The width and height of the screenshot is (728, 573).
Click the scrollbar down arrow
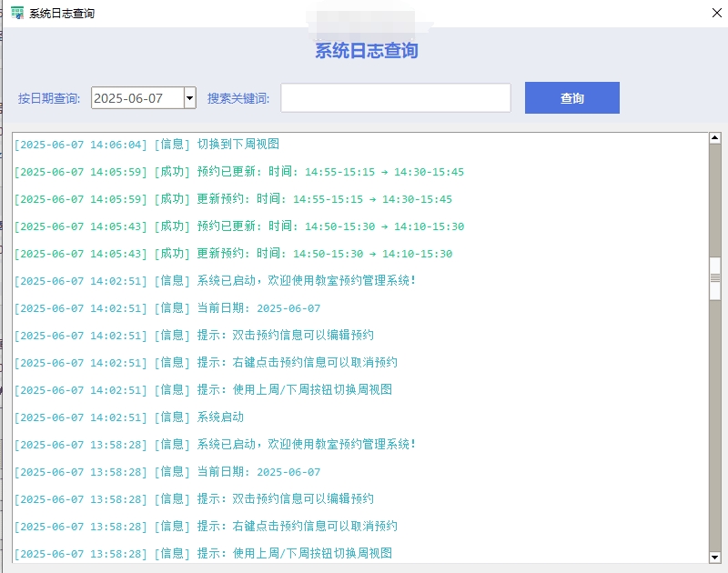coord(715,557)
